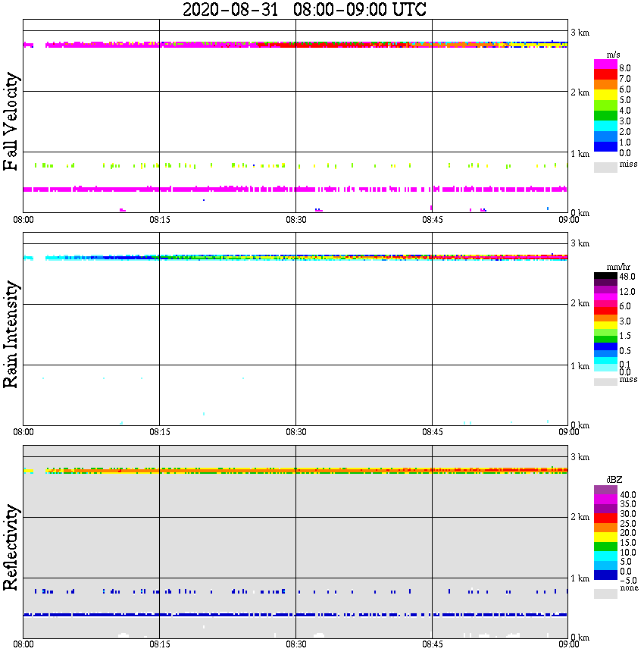
Task: Click the dark blue swatch in the dBZ legend
Action: coord(605,575)
